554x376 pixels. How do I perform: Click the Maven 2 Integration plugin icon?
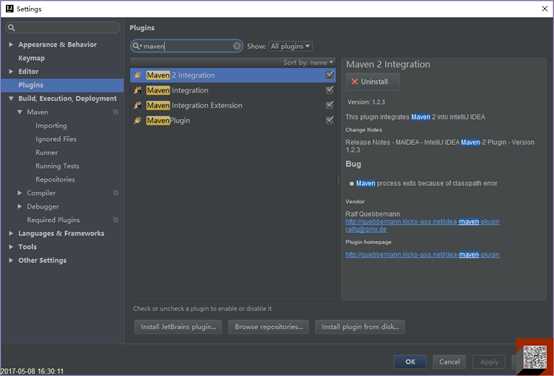pyautogui.click(x=138, y=75)
